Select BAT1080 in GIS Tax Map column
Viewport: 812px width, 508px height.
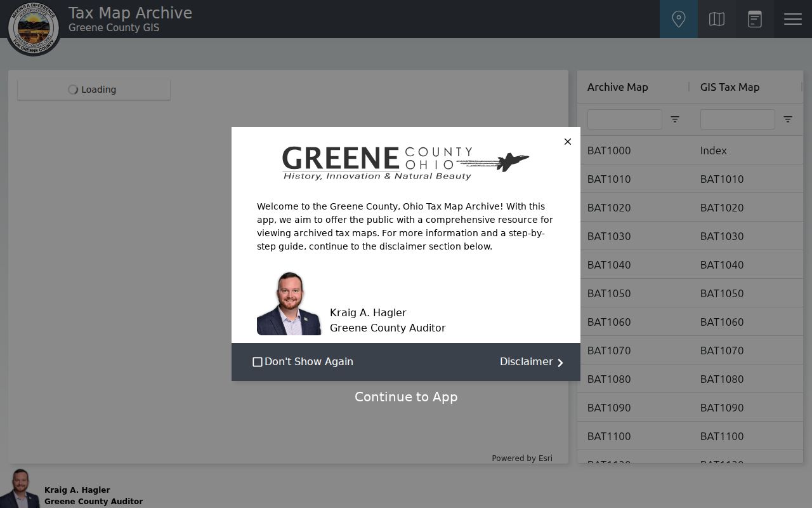[722, 379]
